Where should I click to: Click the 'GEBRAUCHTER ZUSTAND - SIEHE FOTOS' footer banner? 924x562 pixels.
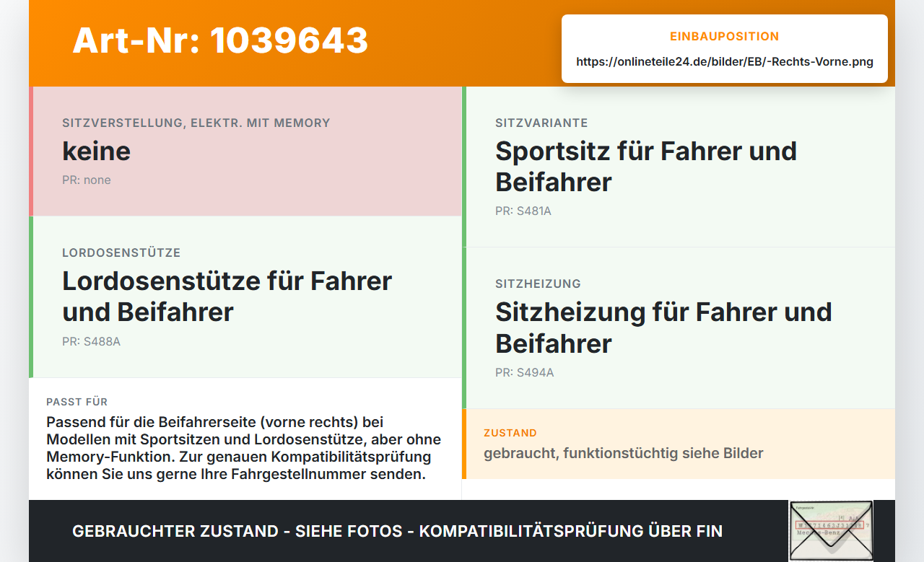[397, 531]
